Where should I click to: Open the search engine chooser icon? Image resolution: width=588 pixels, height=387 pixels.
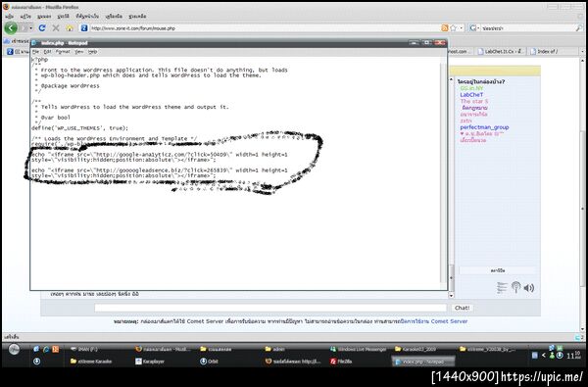coord(473,28)
